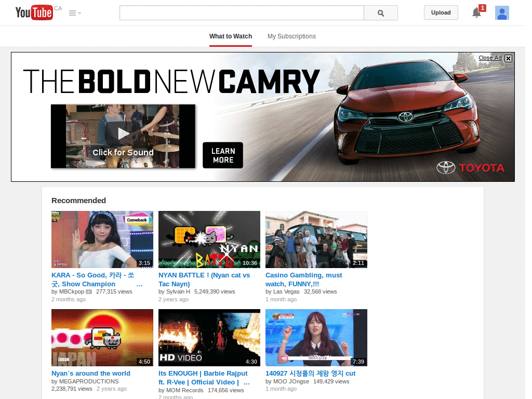Open the Its ENOUGH Barbie Rajput thumbnail
Screen dimensions: 532x399
(209, 338)
